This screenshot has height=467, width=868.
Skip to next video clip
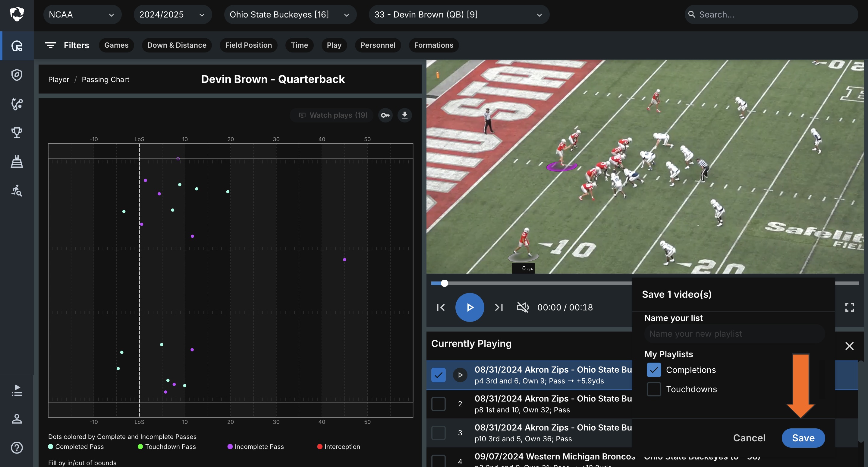pos(499,307)
